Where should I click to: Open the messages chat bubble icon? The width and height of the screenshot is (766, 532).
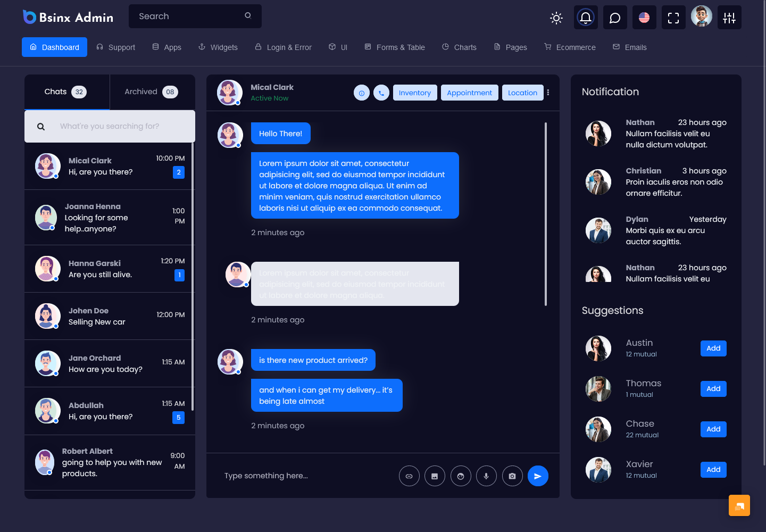(615, 18)
